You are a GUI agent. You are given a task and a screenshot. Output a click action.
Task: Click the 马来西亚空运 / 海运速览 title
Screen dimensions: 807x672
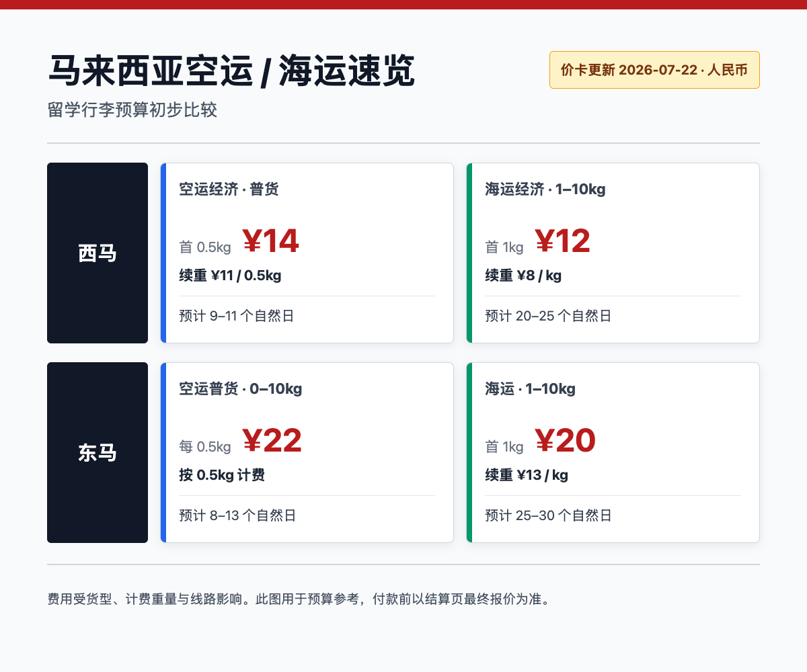coord(231,71)
